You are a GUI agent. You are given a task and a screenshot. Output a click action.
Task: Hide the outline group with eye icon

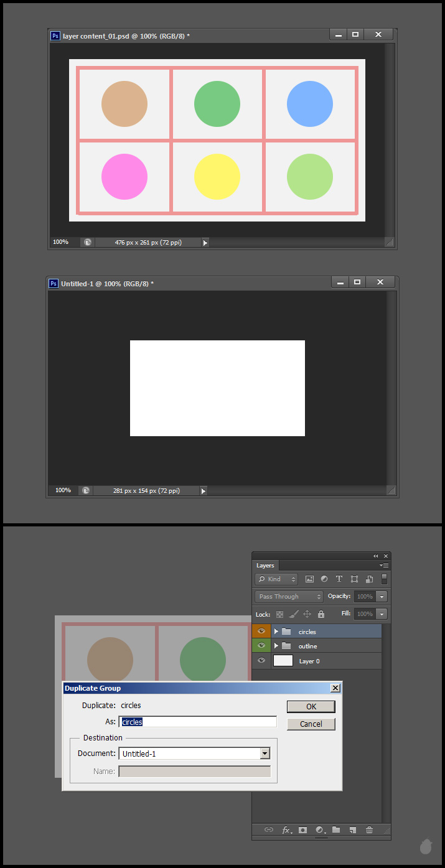261,646
